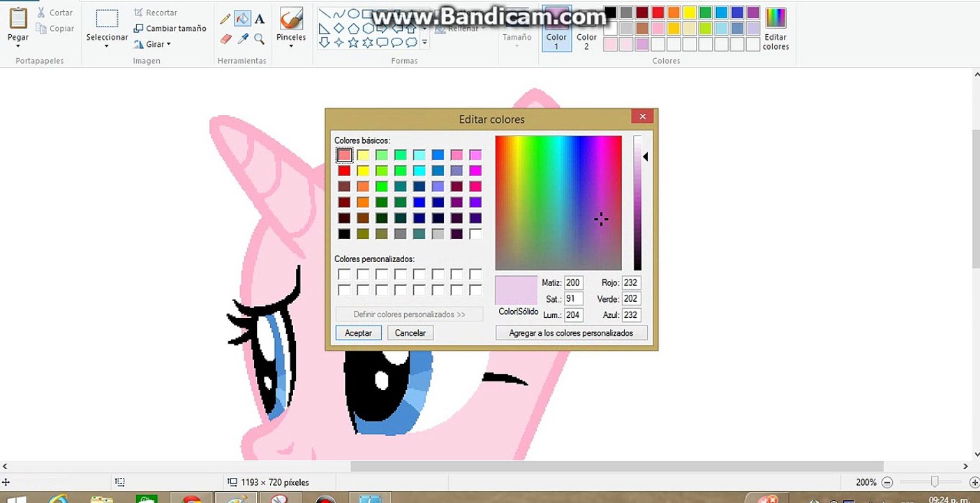Select the Fill bucket tool
980x503 pixels.
(x=242, y=19)
